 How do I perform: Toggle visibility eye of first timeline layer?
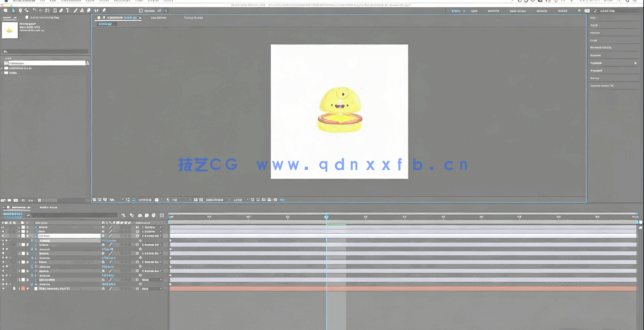click(x=3, y=227)
